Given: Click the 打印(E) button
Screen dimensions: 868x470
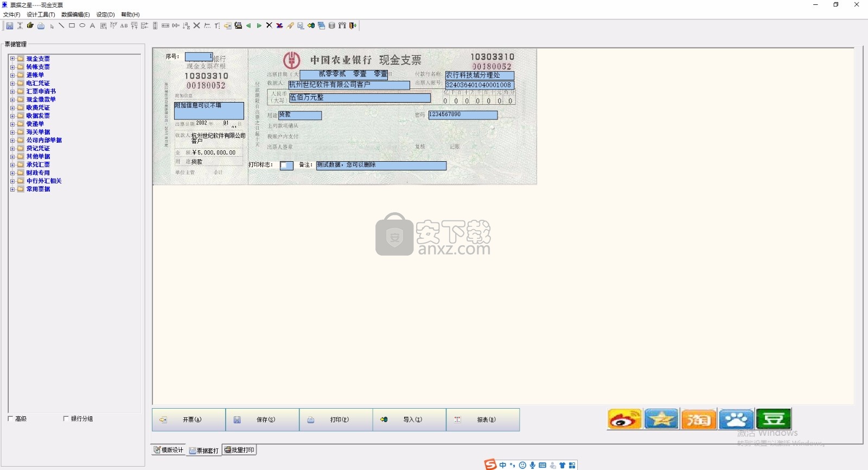Looking at the screenshot, I should (336, 420).
